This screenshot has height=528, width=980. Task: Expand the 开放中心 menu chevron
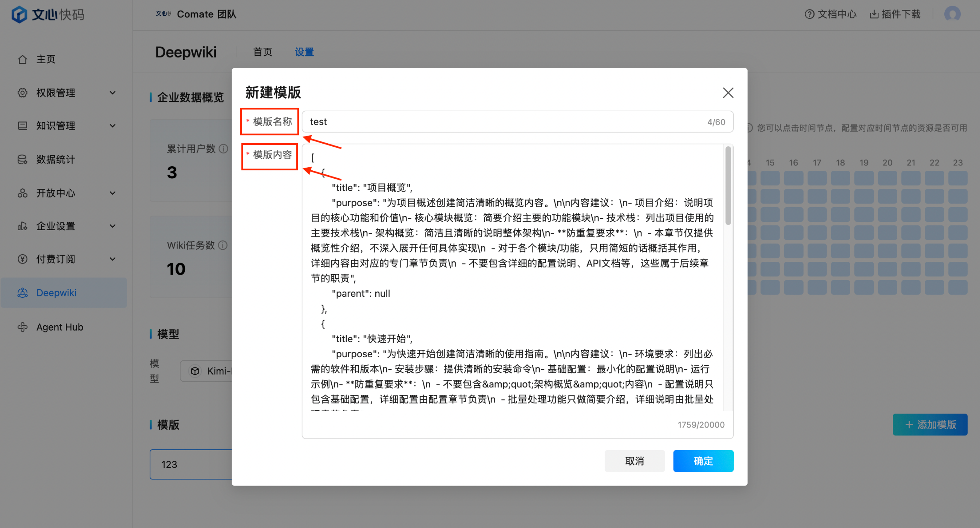pos(112,193)
